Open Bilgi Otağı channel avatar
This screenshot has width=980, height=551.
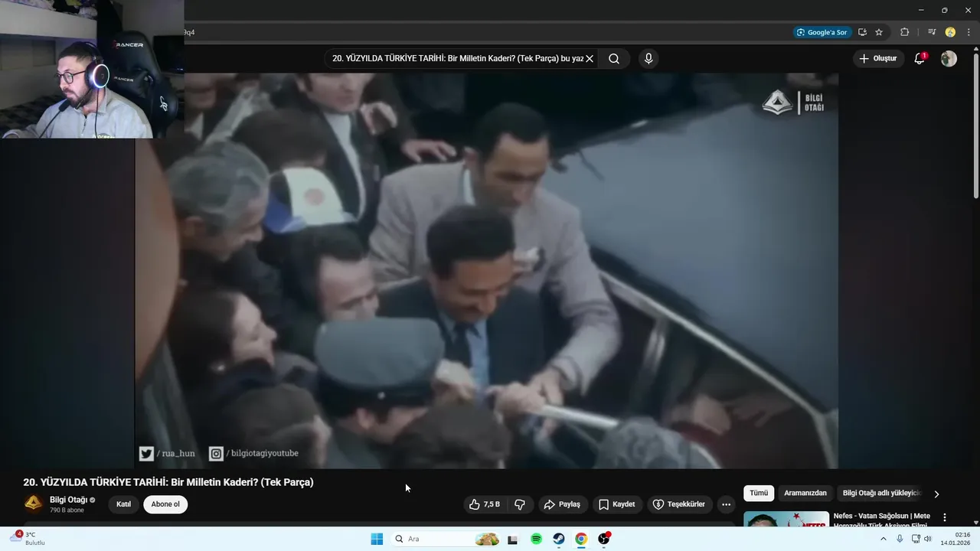[x=33, y=503]
